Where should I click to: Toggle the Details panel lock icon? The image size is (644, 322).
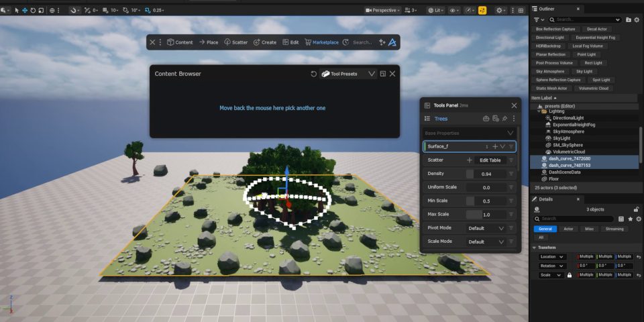(x=636, y=209)
